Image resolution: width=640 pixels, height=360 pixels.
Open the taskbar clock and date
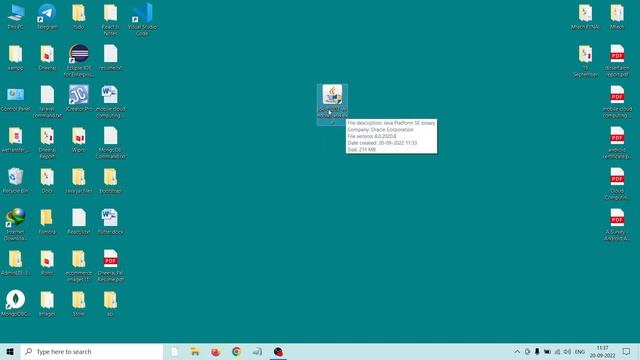click(x=602, y=351)
